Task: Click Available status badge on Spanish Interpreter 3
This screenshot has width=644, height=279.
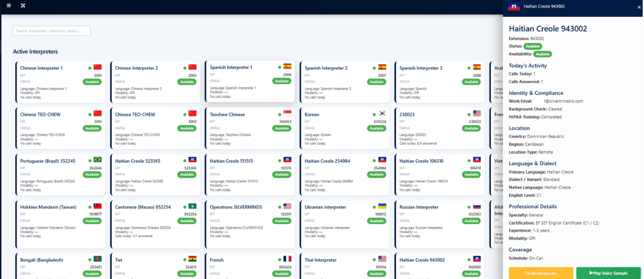Action: 471,82
